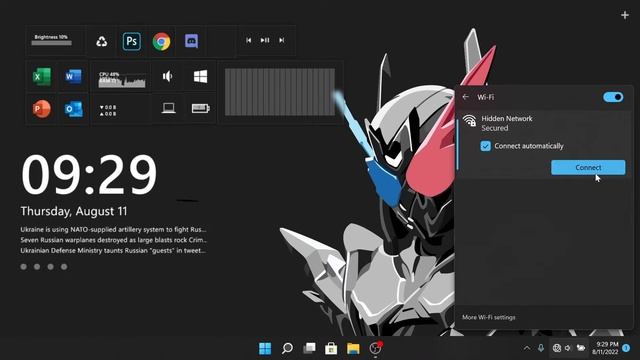Toggle play/pause in media widget
Viewport: 640px width, 360px height.
tap(265, 40)
